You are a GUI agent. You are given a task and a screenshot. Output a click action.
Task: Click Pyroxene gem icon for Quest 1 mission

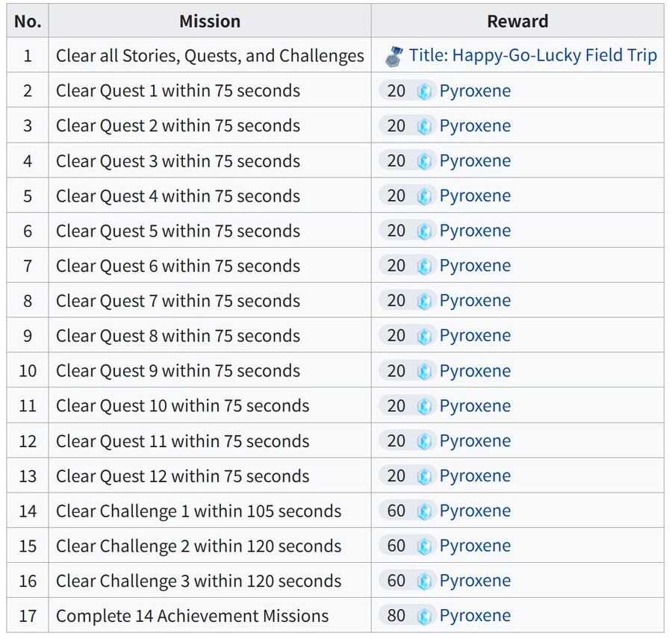tap(424, 91)
